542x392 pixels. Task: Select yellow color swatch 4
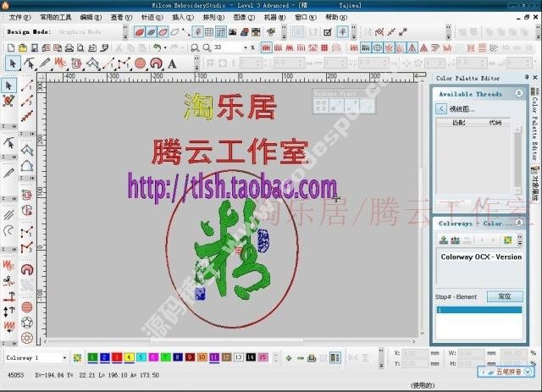[129, 357]
